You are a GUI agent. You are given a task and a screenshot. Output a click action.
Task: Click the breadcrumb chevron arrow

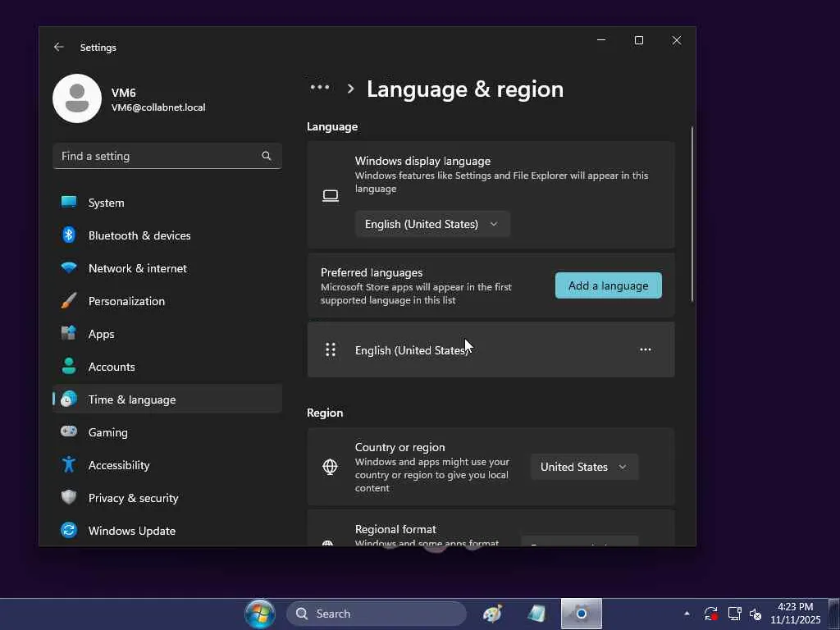(x=350, y=89)
